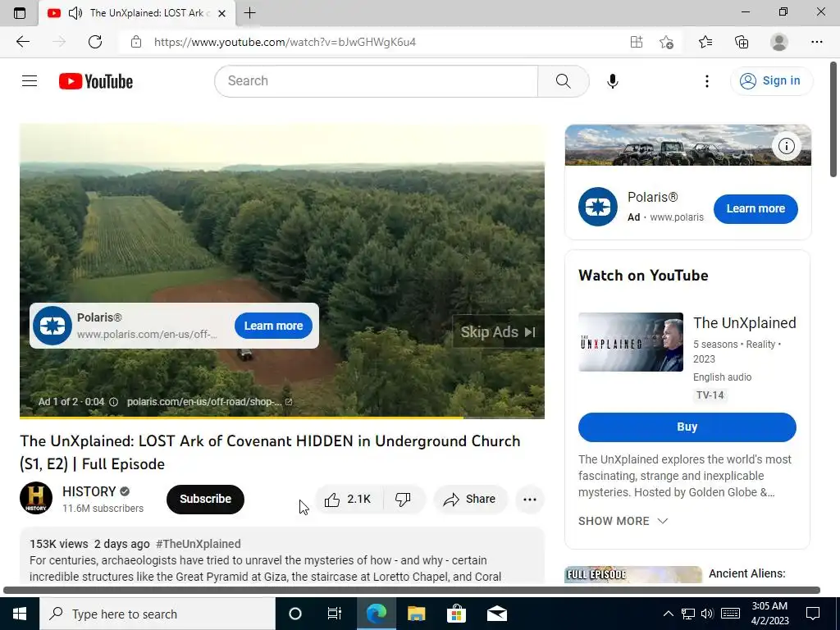Open The UnXplained show thumbnail
Image resolution: width=840 pixels, height=630 pixels.
point(631,342)
